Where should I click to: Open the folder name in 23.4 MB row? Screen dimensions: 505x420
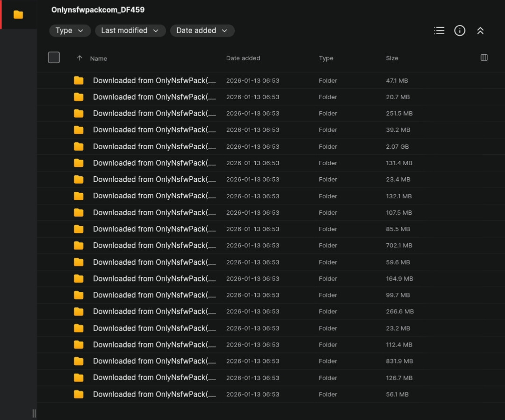(x=154, y=180)
